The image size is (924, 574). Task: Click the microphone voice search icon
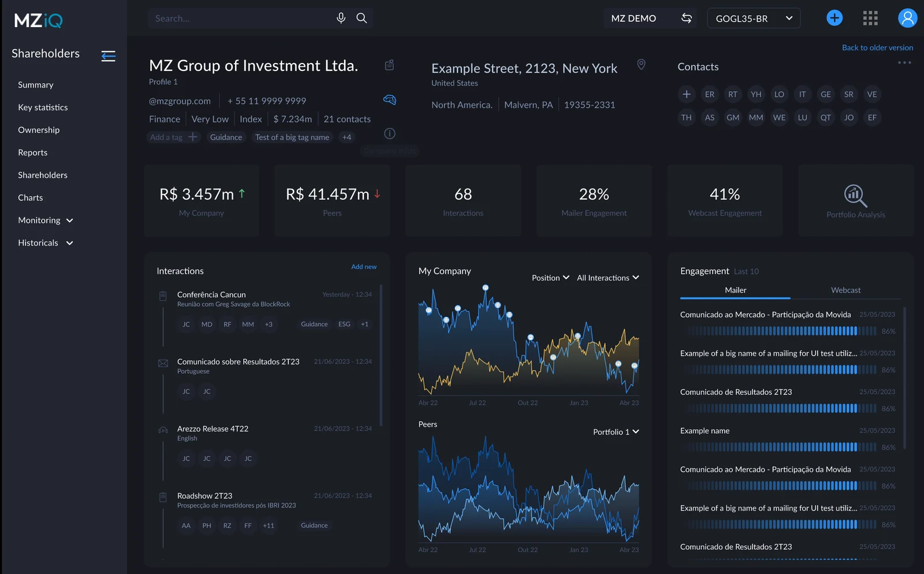point(341,18)
